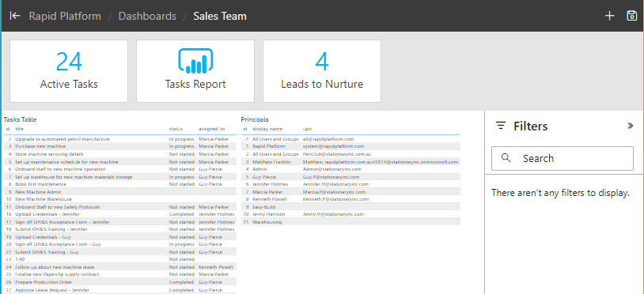Open the Tasks Report chart icon
644x294 pixels.
click(x=195, y=61)
